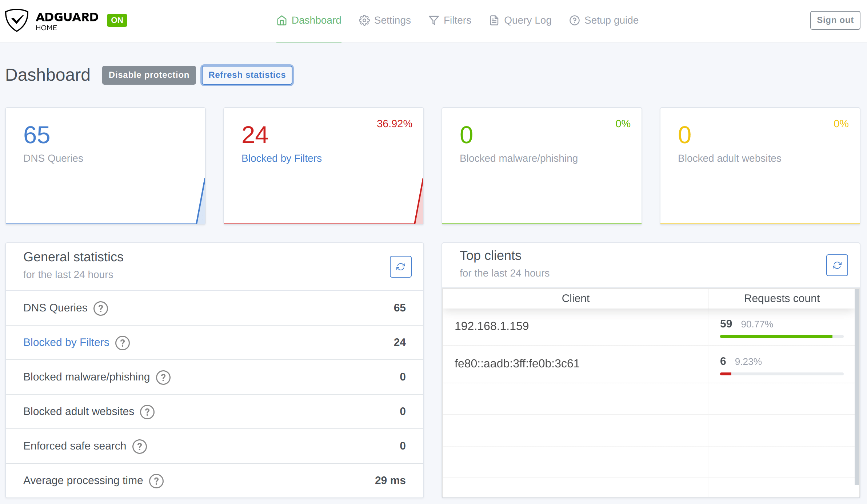This screenshot has width=867, height=504.
Task: Click the Top clients table scrollbar
Action: click(x=857, y=387)
